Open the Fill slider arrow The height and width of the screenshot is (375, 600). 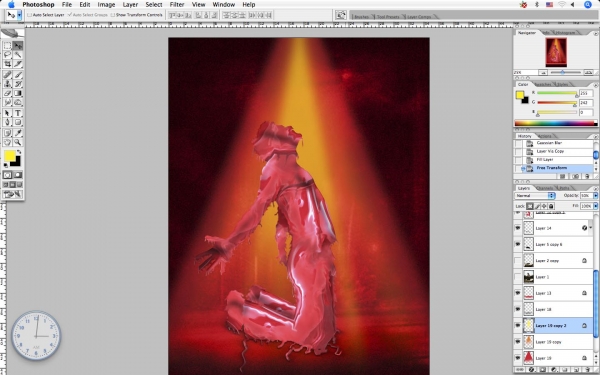[595, 206]
